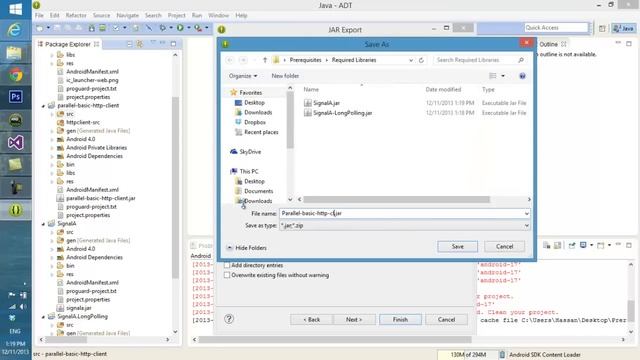Collapse all in Package Explorer toolbar
640x360 pixels.
click(x=129, y=44)
